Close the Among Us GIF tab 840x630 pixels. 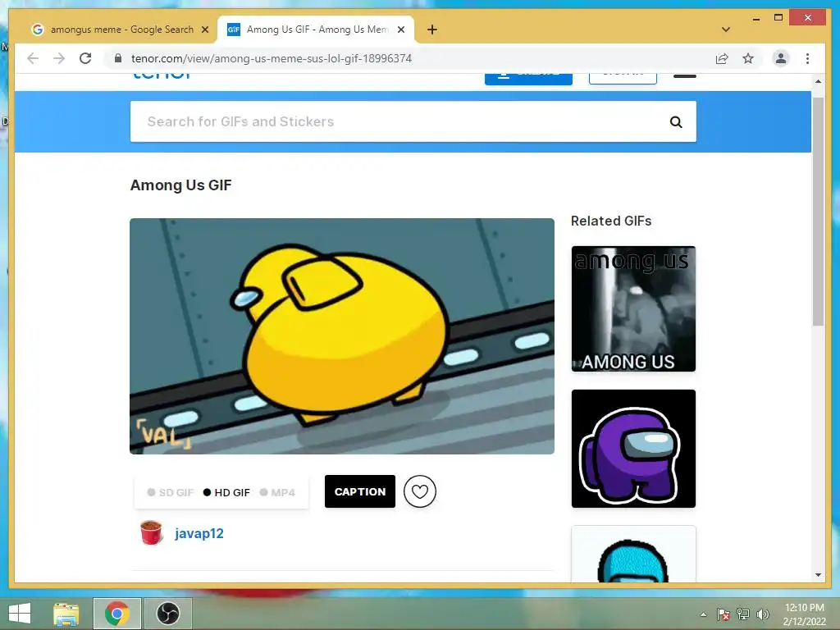400,30
